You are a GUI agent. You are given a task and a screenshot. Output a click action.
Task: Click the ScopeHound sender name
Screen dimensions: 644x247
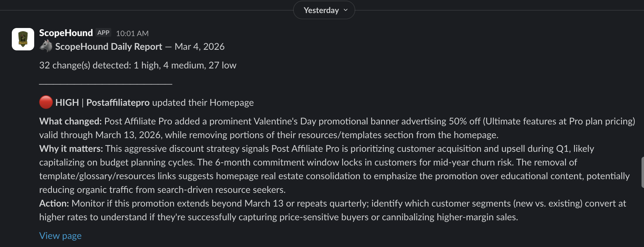click(66, 33)
